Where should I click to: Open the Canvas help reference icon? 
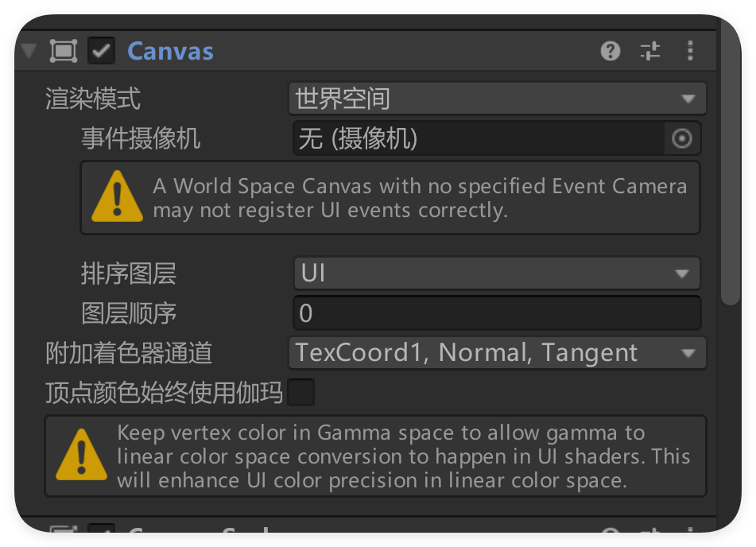point(610,52)
